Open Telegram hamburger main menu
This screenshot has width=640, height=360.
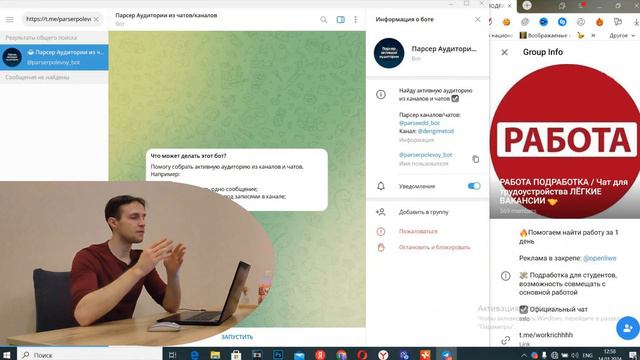pyautogui.click(x=10, y=19)
